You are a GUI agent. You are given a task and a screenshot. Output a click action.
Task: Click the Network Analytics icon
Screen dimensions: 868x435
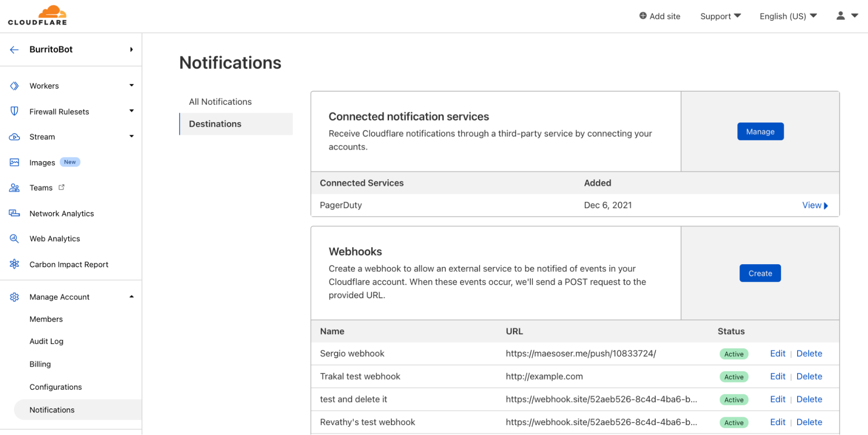(14, 213)
